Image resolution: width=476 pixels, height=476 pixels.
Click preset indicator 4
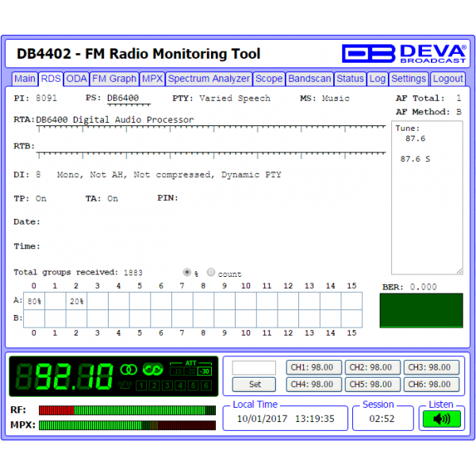pyautogui.click(x=180, y=386)
